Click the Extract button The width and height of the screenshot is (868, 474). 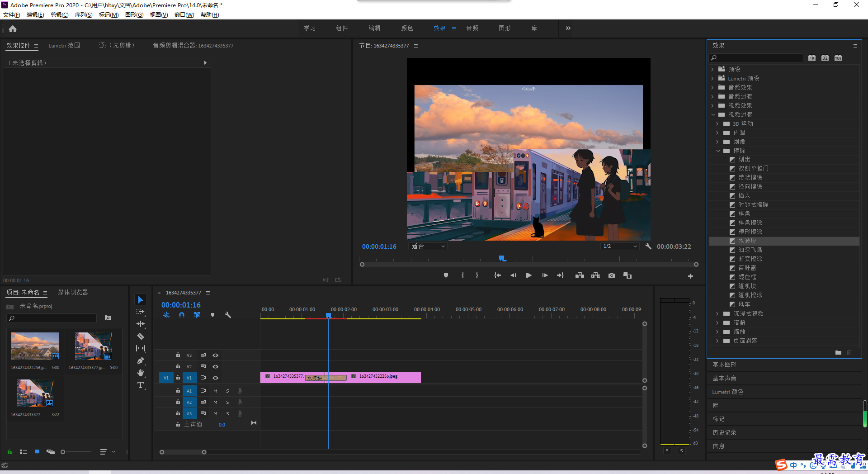point(595,275)
